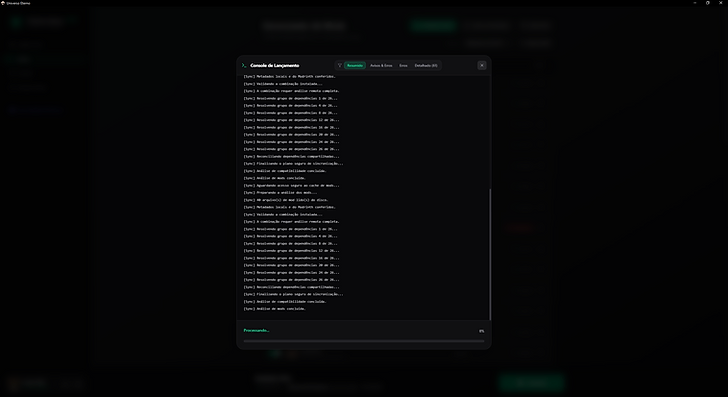Viewport: 728px width, 397px height.
Task: Click the 0% progress value
Action: (x=481, y=331)
